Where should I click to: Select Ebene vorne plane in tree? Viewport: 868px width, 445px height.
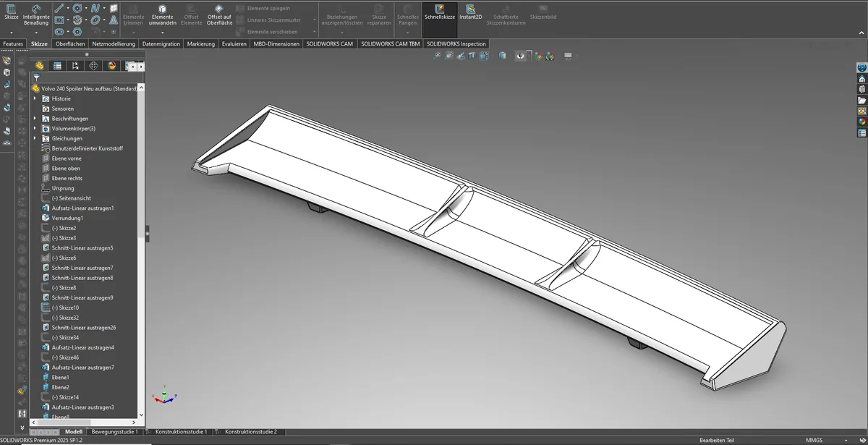pos(67,158)
